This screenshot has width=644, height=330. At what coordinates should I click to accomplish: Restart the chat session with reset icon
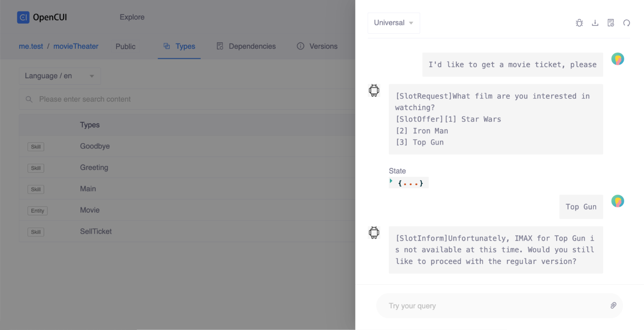click(627, 23)
